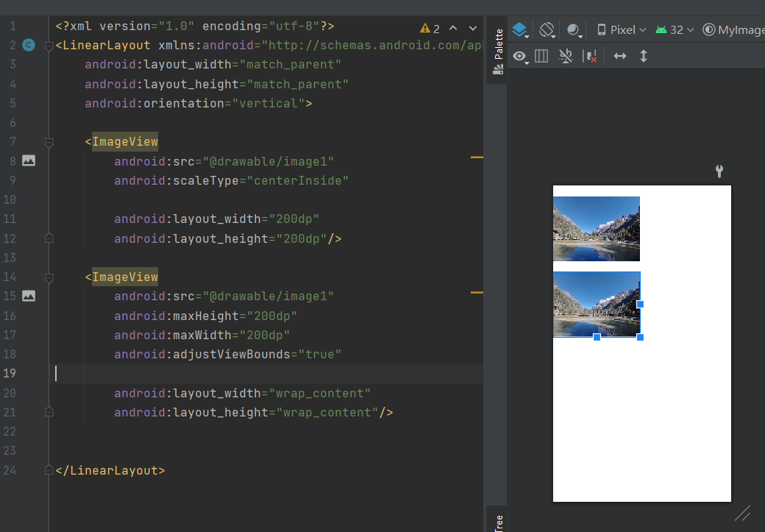Screen dimensions: 765x532
Task: Open the MyImage theme dropdown
Action: (736, 29)
